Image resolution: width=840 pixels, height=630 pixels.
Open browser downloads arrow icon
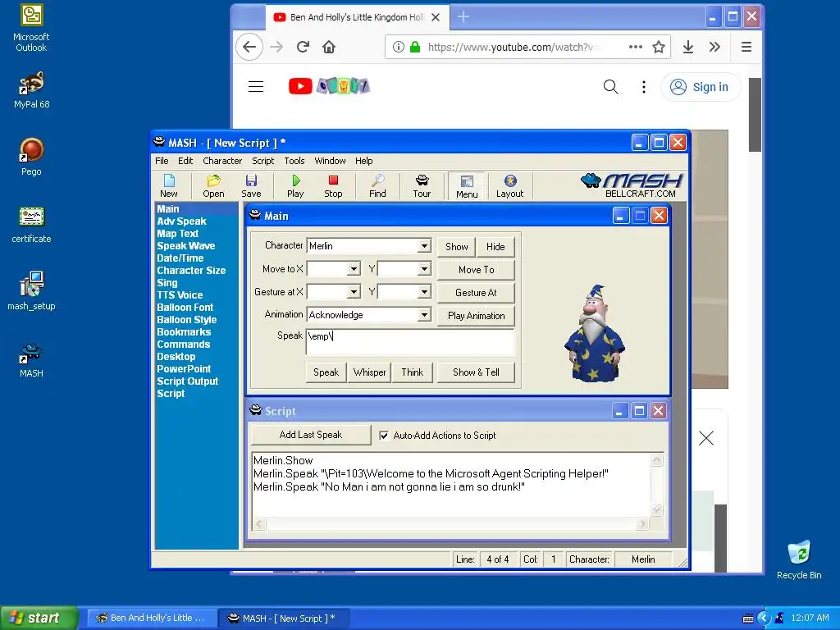click(x=688, y=47)
